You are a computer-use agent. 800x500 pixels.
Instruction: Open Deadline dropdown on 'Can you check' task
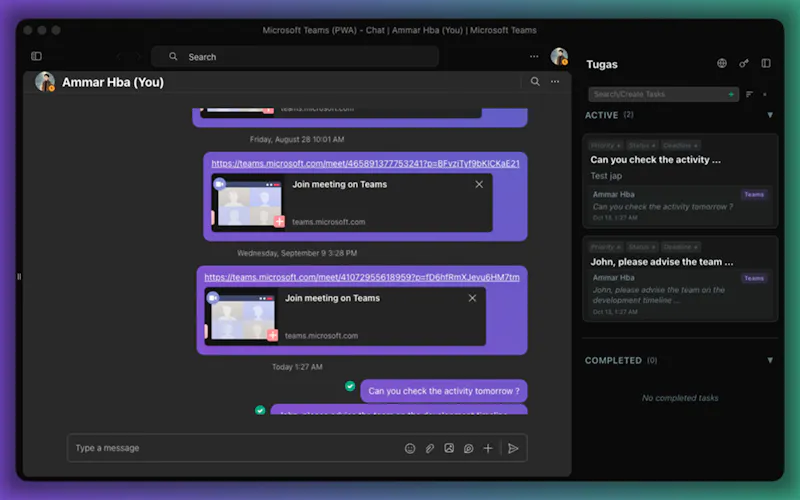[x=681, y=145]
